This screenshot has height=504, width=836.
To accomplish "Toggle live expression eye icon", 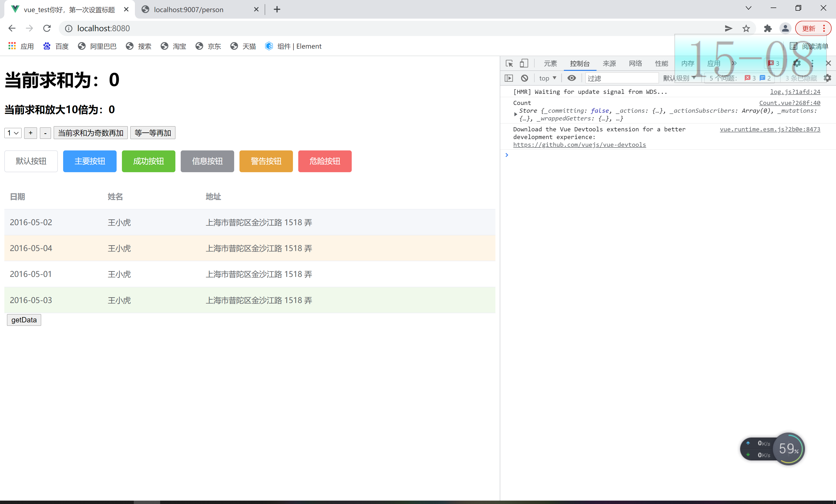I will click(572, 78).
